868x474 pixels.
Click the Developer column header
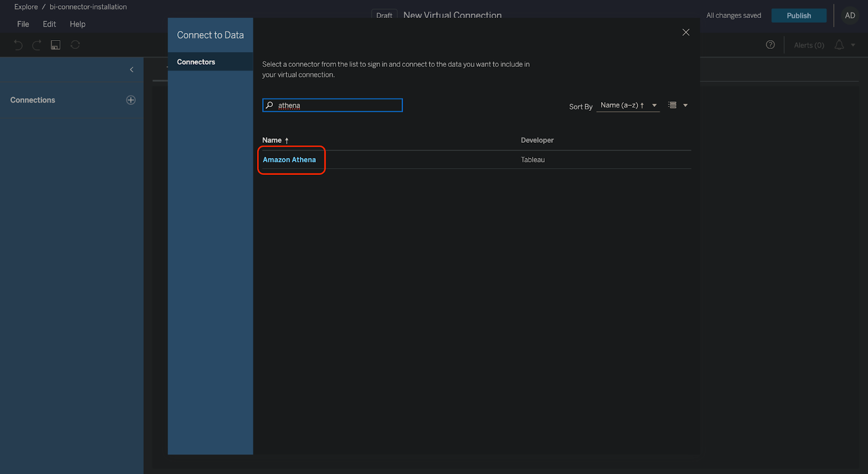point(537,140)
